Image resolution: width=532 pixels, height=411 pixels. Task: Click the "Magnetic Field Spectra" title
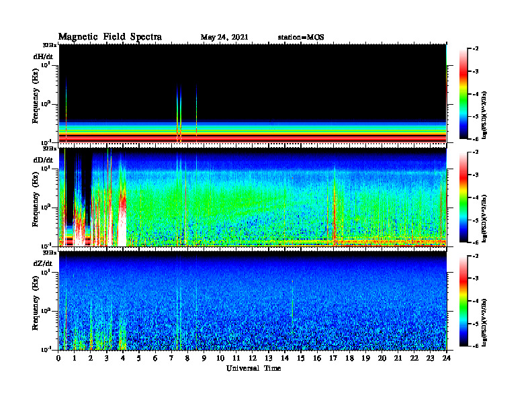coord(110,37)
